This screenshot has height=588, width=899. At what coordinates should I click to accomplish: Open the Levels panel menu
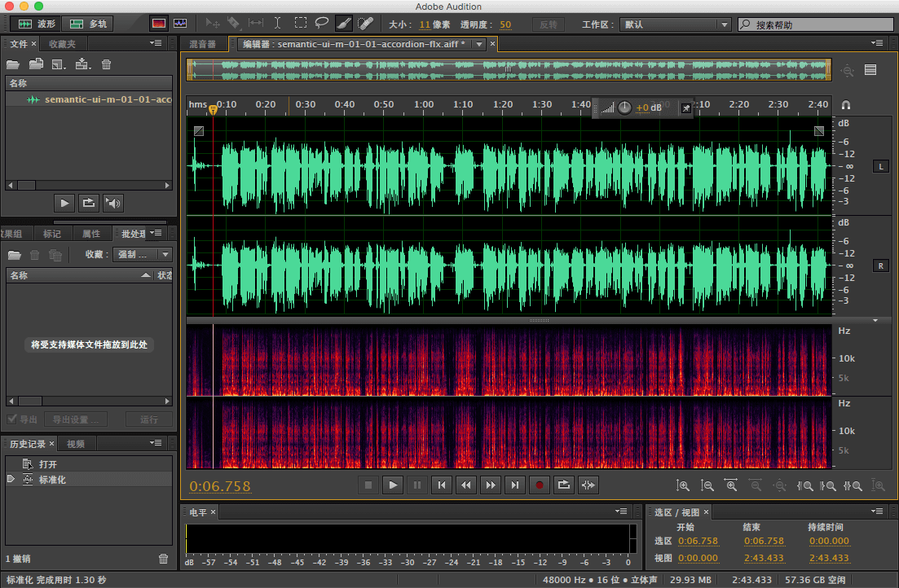click(621, 511)
